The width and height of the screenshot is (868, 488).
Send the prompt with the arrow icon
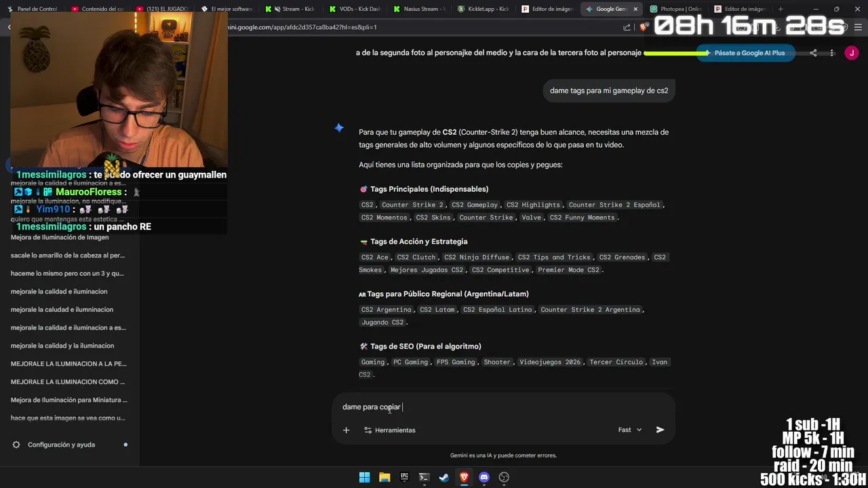click(660, 430)
